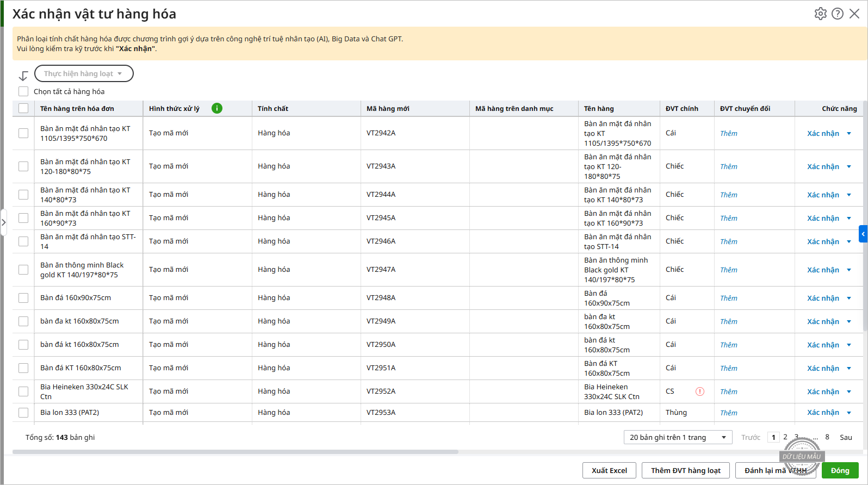Click the red warning icon in Bia Heineken row
This screenshot has height=485, width=868.
click(x=700, y=391)
